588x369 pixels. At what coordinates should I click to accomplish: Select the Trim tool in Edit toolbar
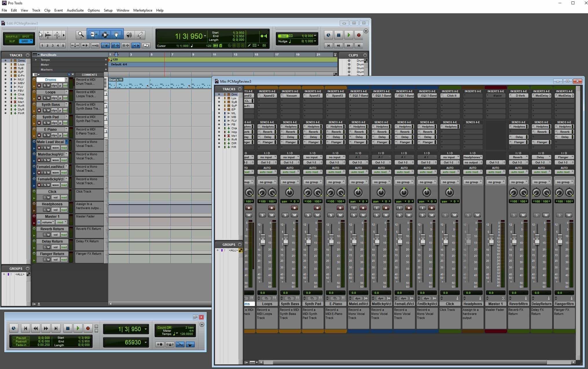pyautogui.click(x=94, y=35)
